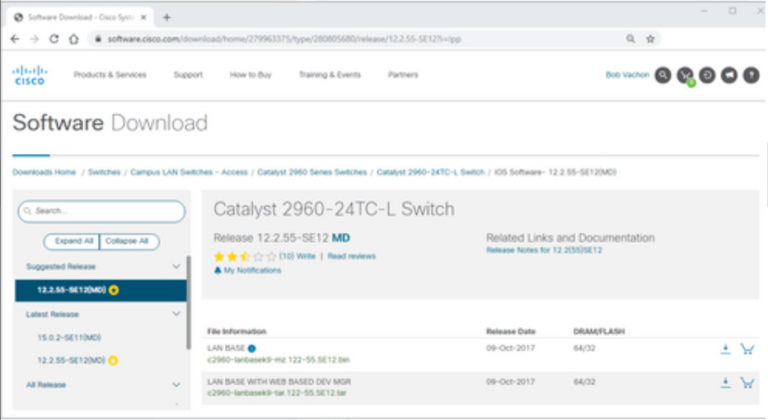Open the Support menu
This screenshot has width=768, height=420.
188,75
